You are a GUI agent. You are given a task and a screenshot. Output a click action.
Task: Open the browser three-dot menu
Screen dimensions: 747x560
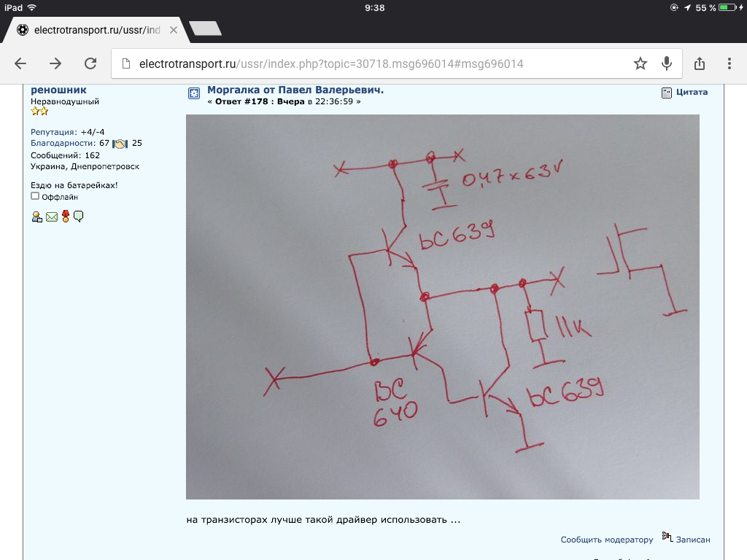click(x=732, y=63)
